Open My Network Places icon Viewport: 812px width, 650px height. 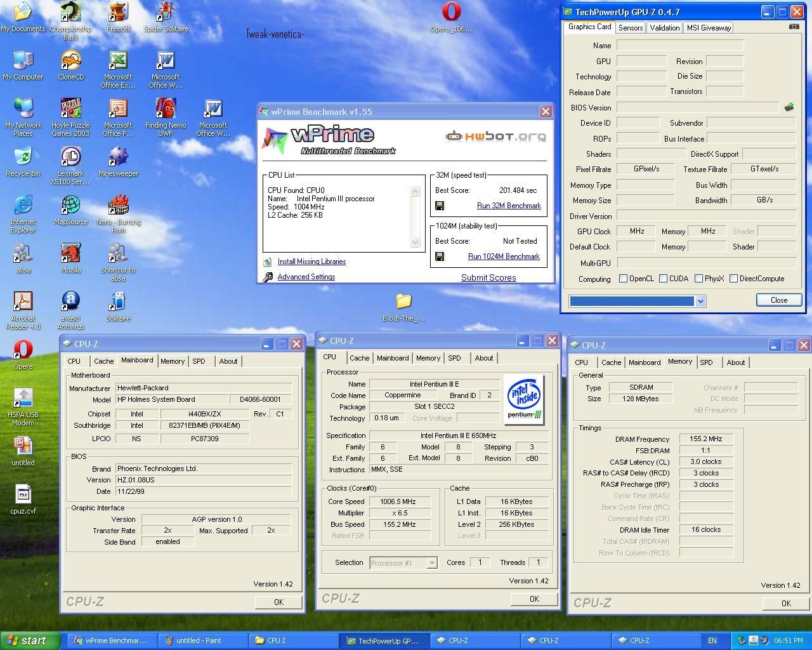[x=23, y=118]
